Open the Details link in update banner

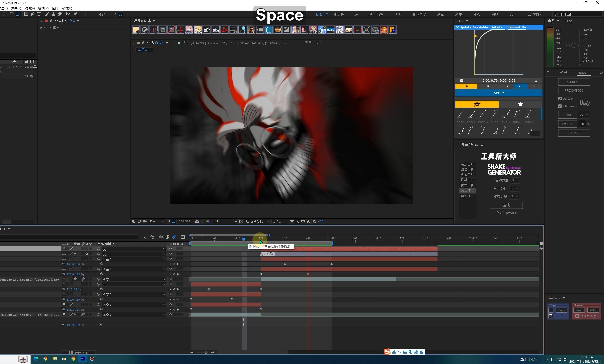click(497, 27)
